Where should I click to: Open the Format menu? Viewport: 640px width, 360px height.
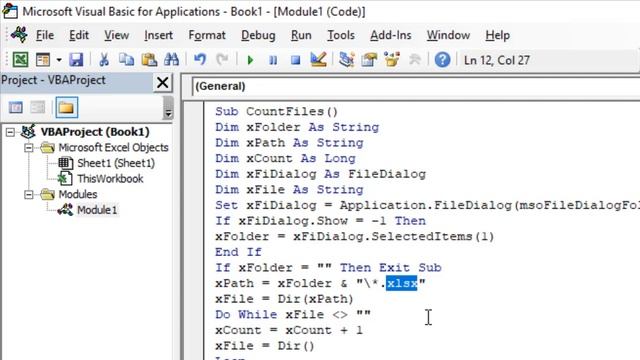[x=207, y=36]
